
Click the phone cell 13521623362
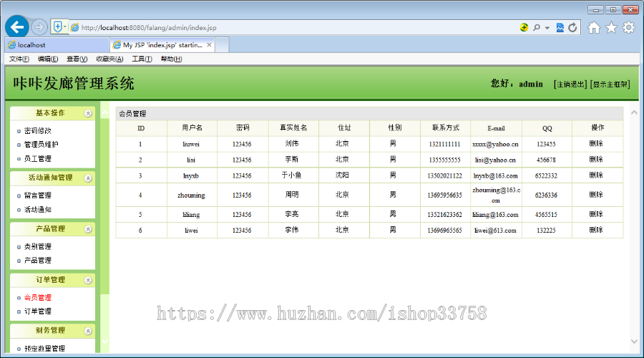pyautogui.click(x=445, y=215)
